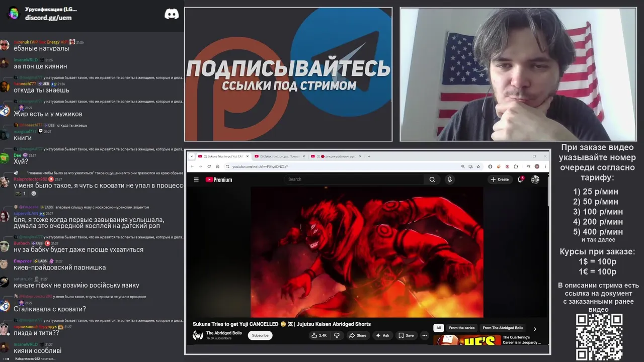The height and width of the screenshot is (362, 644).
Task: Open Chrome three-dot menu
Action: point(545,166)
